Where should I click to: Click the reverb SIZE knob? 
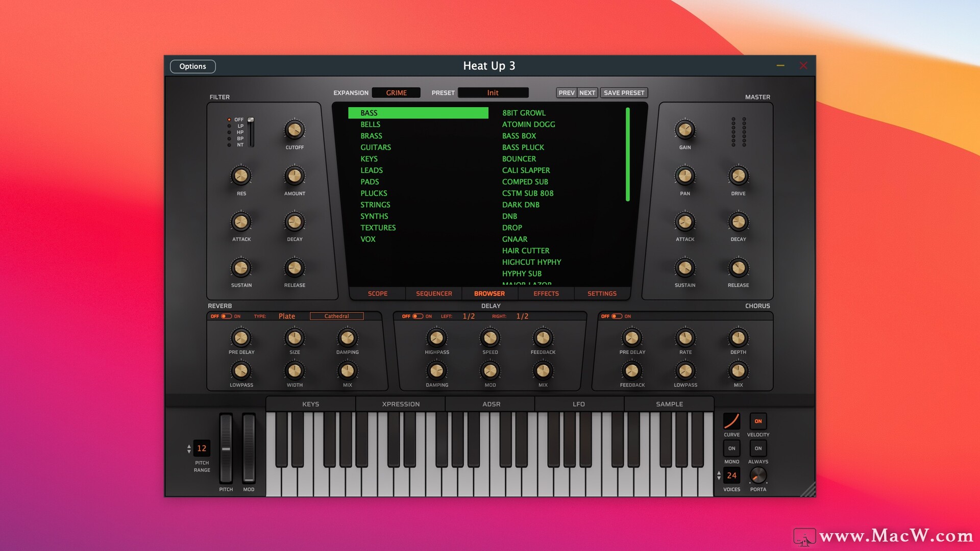295,338
